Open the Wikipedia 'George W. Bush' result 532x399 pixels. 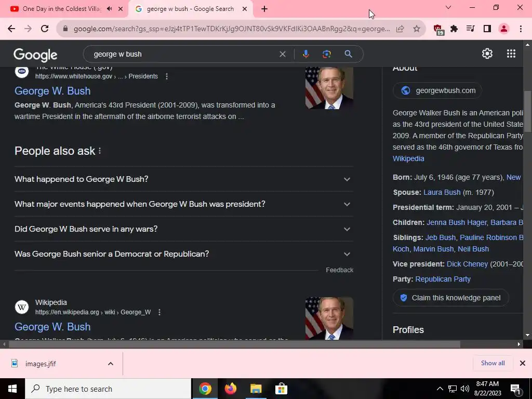pos(52,327)
